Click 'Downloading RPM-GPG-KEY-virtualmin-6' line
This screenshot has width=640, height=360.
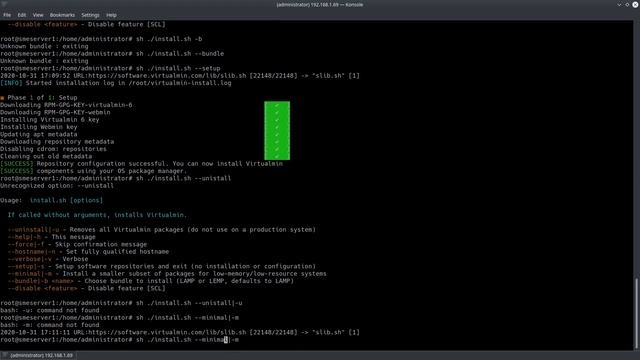point(66,105)
